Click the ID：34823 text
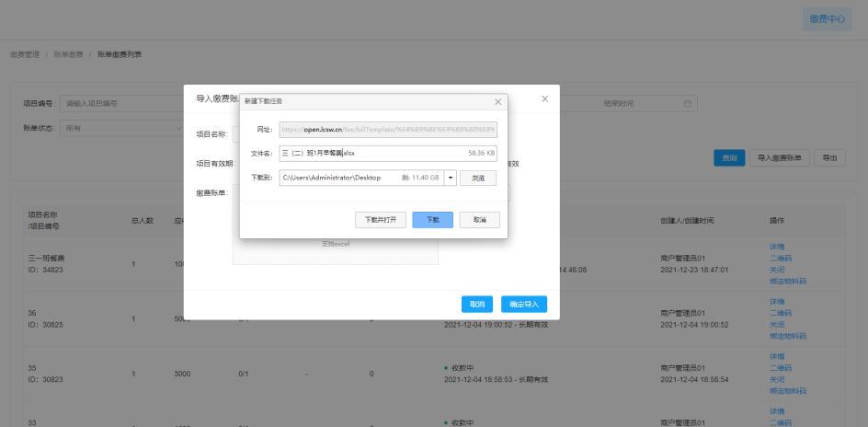This screenshot has height=427, width=868. [x=45, y=271]
